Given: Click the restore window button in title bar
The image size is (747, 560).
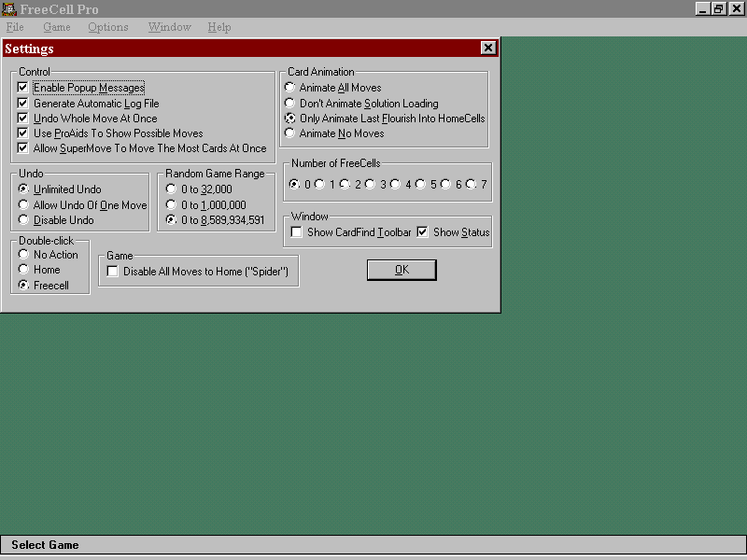Looking at the screenshot, I should point(719,8).
